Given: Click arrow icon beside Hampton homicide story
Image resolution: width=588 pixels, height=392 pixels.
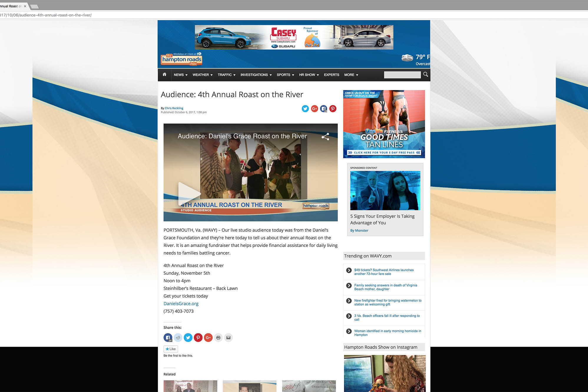Looking at the screenshot, I should [x=349, y=331].
